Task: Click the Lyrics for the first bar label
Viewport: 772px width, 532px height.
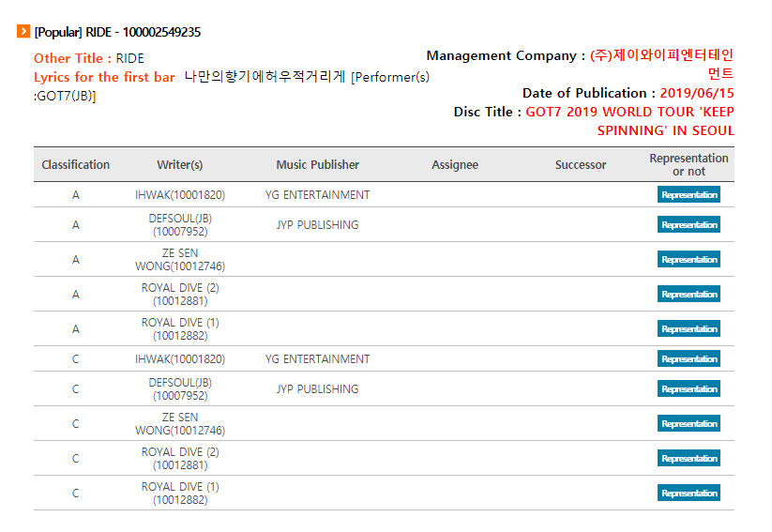Action: click(104, 77)
